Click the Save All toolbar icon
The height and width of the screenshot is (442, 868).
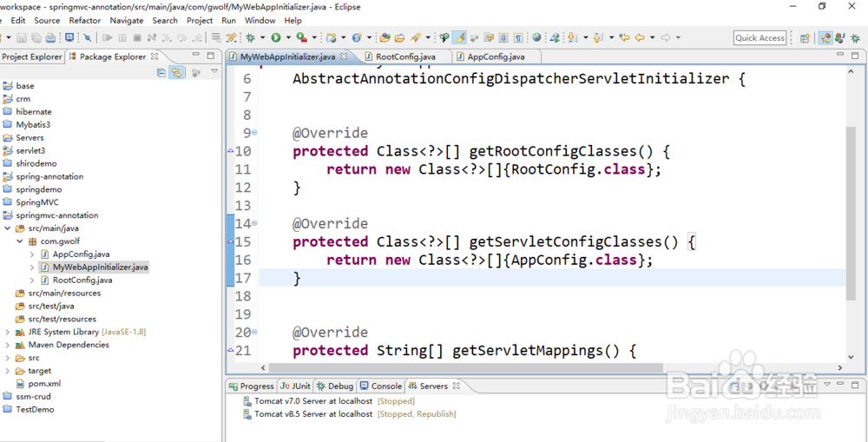36,37
